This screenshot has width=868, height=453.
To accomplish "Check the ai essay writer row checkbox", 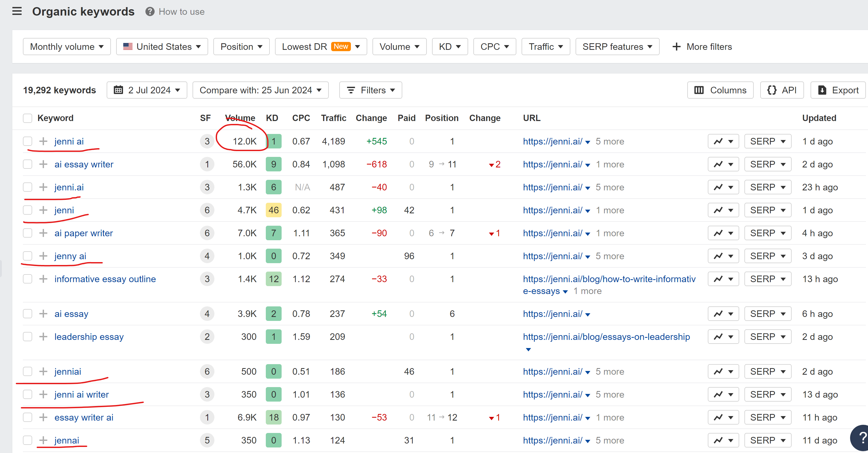I will tap(27, 164).
